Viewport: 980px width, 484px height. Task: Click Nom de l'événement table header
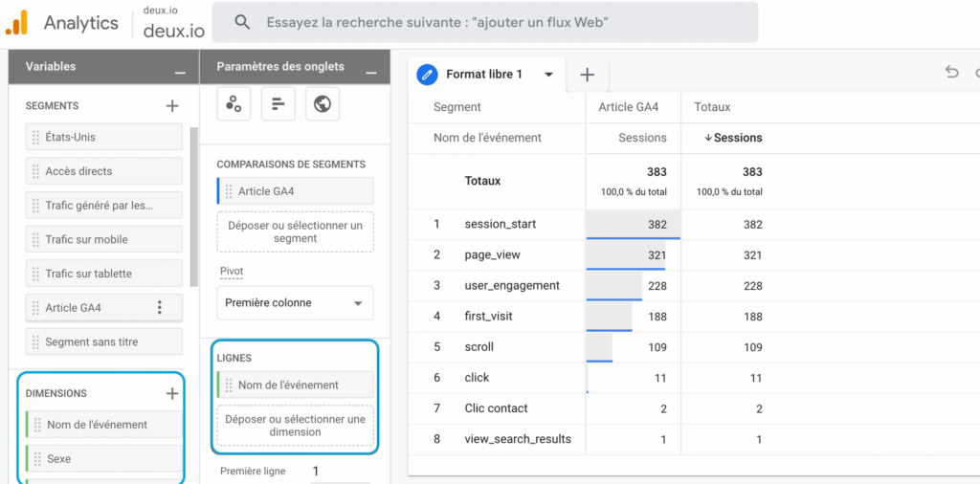point(487,138)
